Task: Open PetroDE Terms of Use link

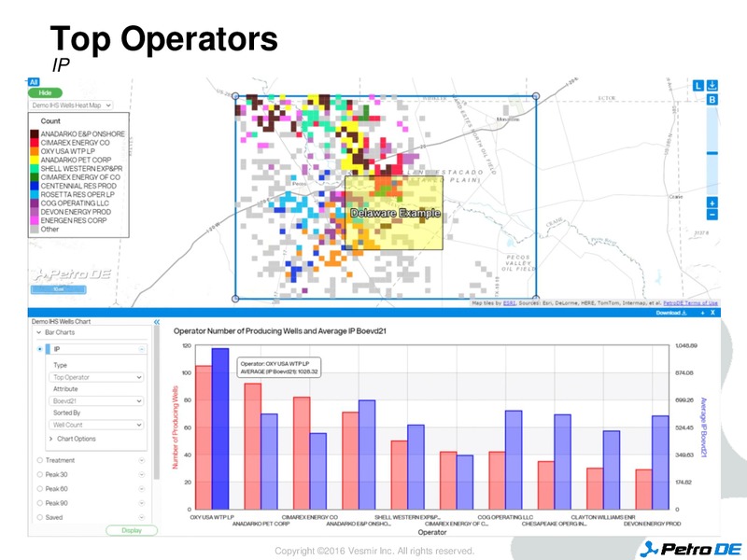Action: pos(690,302)
